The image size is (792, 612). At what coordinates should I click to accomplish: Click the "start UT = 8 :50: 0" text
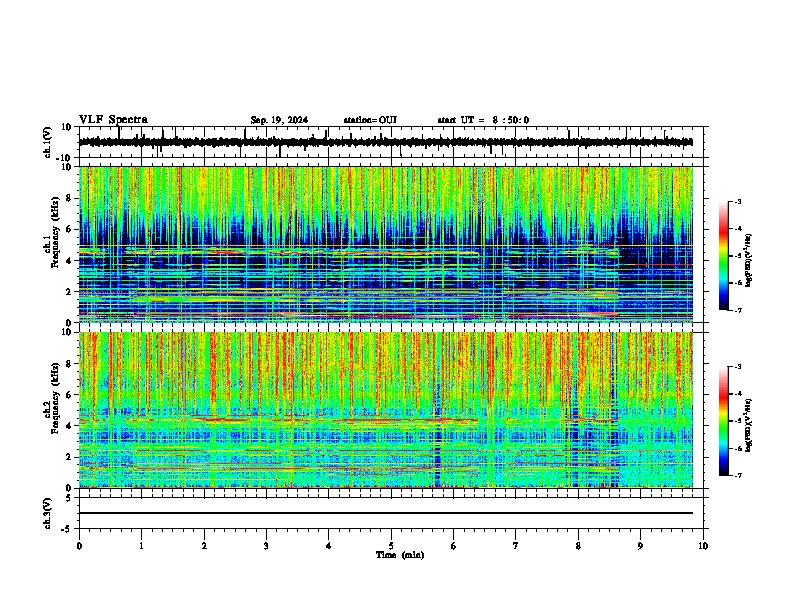[483, 120]
